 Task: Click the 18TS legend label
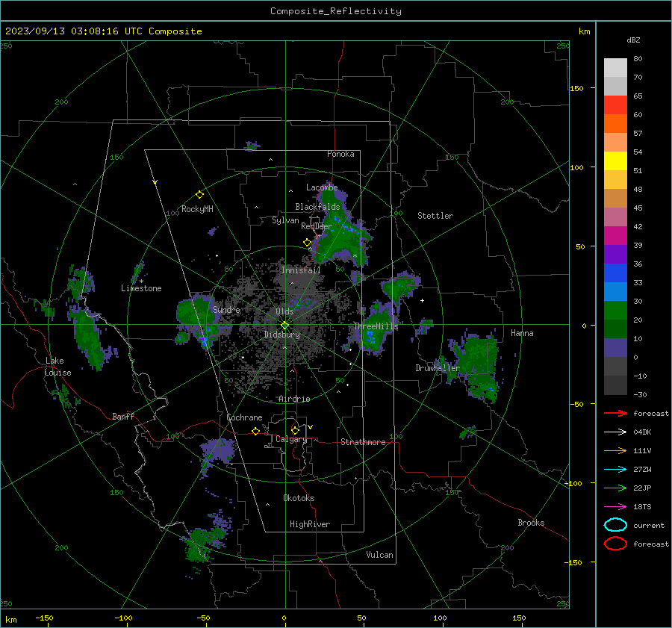pos(642,507)
